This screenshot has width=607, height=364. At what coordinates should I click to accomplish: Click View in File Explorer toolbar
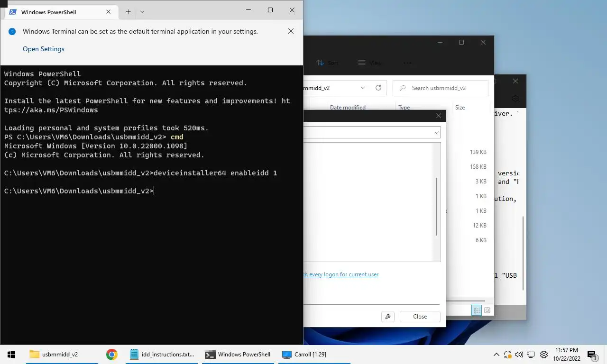coord(370,63)
